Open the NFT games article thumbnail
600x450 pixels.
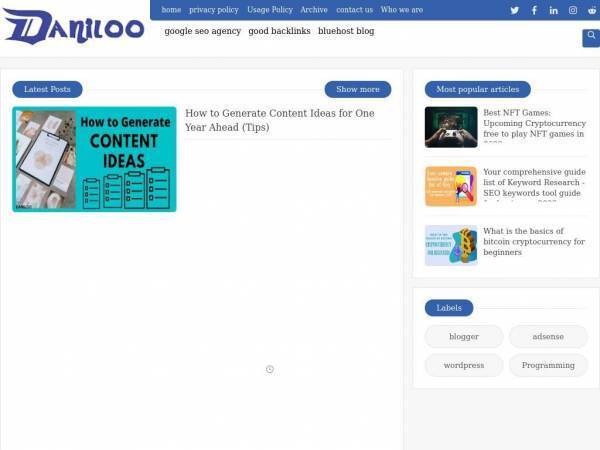pyautogui.click(x=451, y=127)
